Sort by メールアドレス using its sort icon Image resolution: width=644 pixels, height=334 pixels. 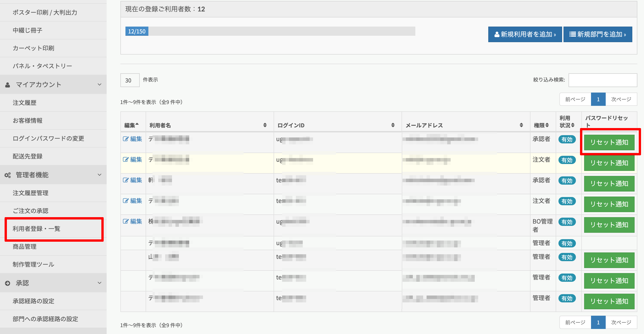[x=521, y=125]
